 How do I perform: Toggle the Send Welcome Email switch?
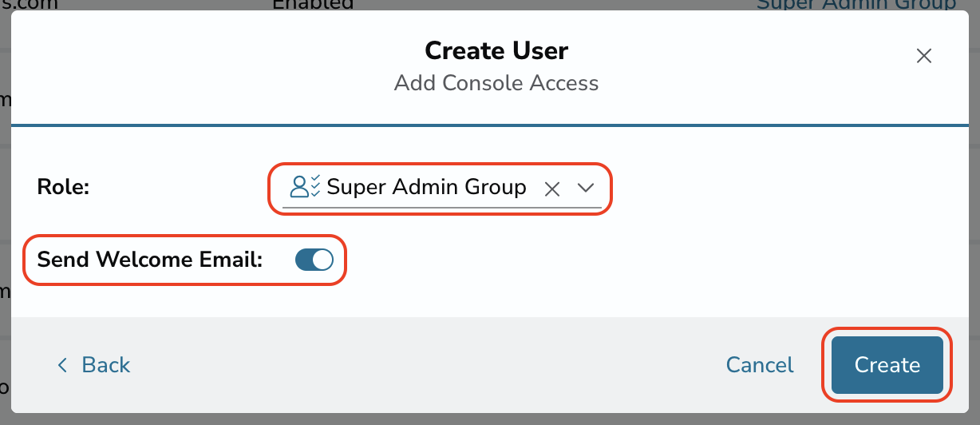(x=314, y=259)
